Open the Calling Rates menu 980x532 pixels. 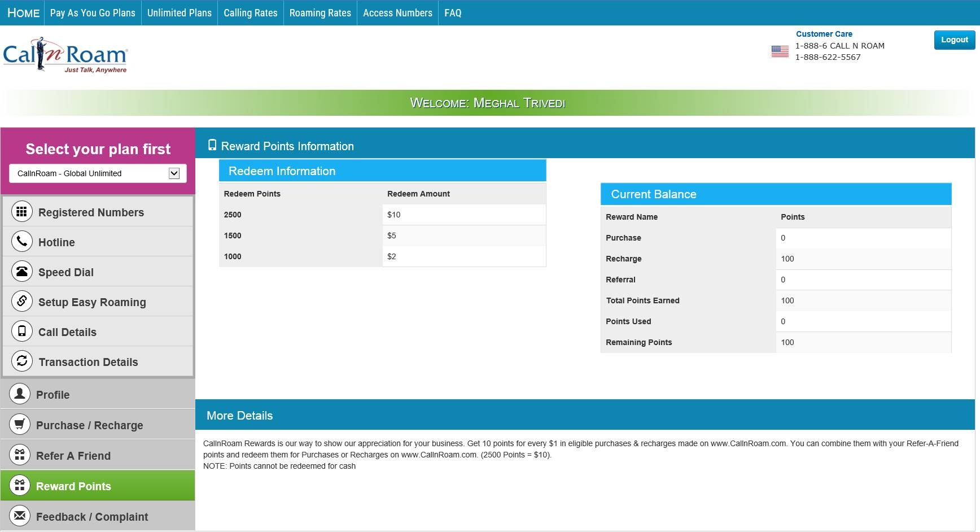(251, 12)
